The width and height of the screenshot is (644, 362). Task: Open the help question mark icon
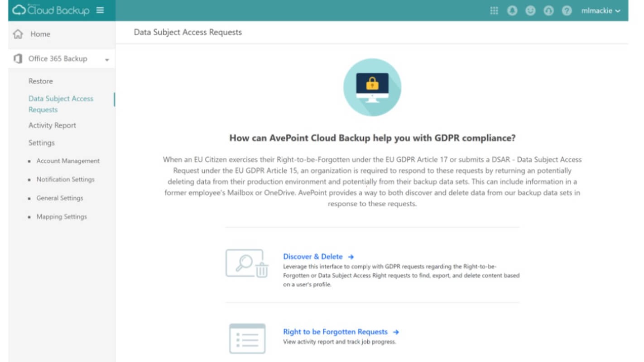pyautogui.click(x=567, y=11)
